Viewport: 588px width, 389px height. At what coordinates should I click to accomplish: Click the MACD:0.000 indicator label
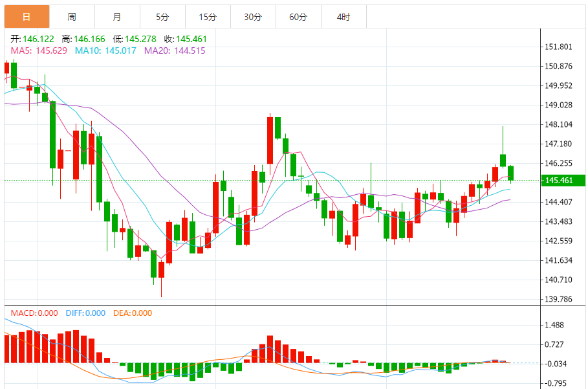pyautogui.click(x=34, y=313)
